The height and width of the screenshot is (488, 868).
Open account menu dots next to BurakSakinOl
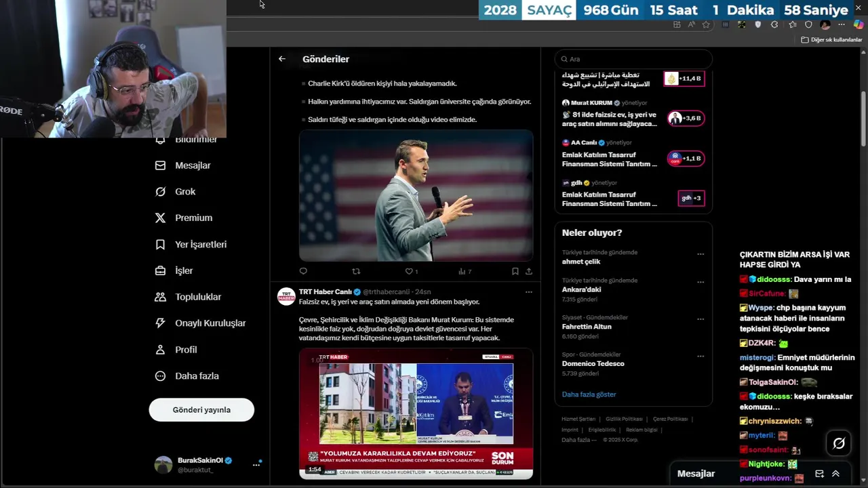tap(256, 465)
